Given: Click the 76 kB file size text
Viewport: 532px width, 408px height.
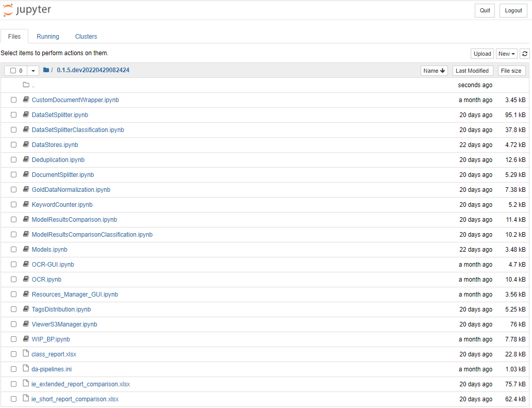Looking at the screenshot, I should pos(518,324).
